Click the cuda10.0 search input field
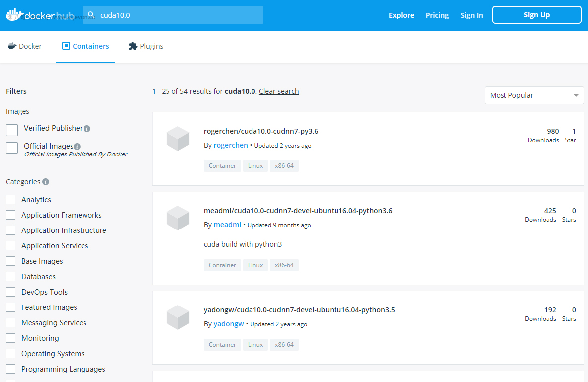The width and height of the screenshot is (588, 382). point(173,15)
